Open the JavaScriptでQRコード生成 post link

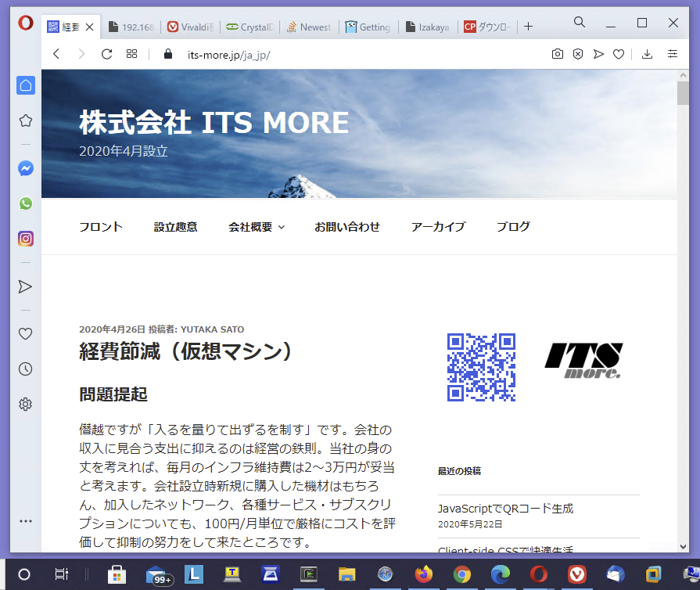(x=505, y=509)
